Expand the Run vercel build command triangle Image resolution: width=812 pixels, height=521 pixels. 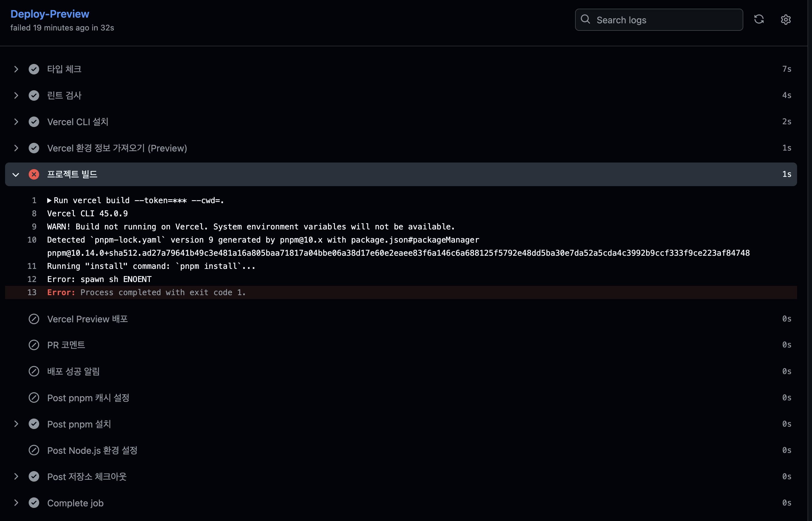click(49, 200)
